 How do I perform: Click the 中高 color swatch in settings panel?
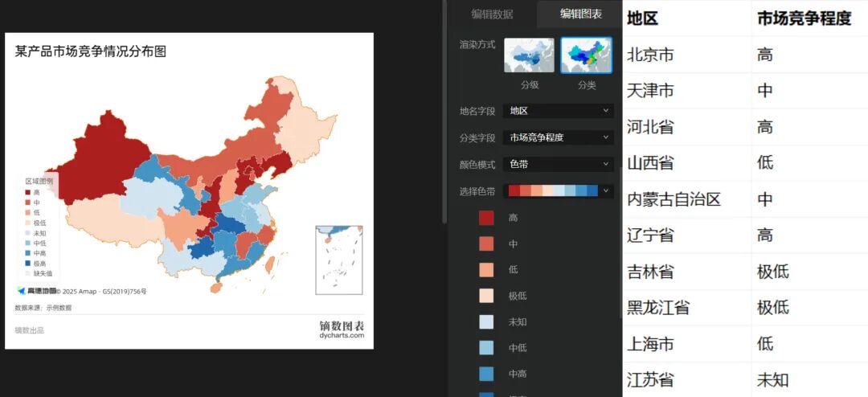pyautogui.click(x=486, y=374)
